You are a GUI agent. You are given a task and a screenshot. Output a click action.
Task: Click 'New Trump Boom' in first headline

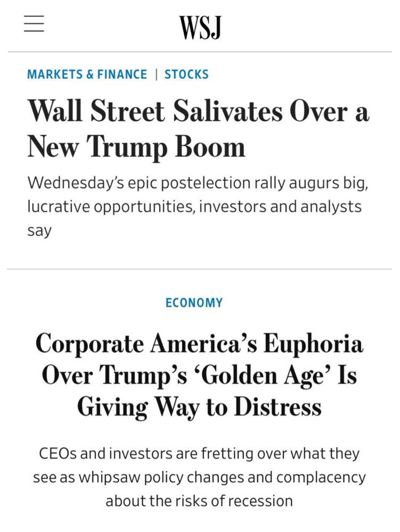(x=136, y=146)
